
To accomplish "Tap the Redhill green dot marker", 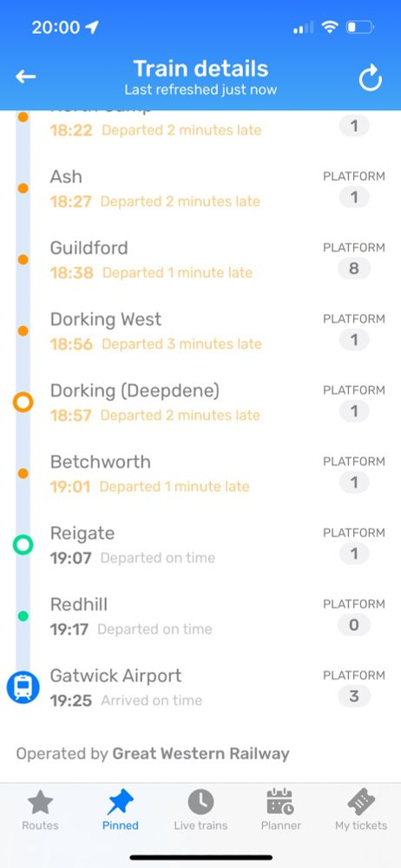I will pyautogui.click(x=23, y=616).
